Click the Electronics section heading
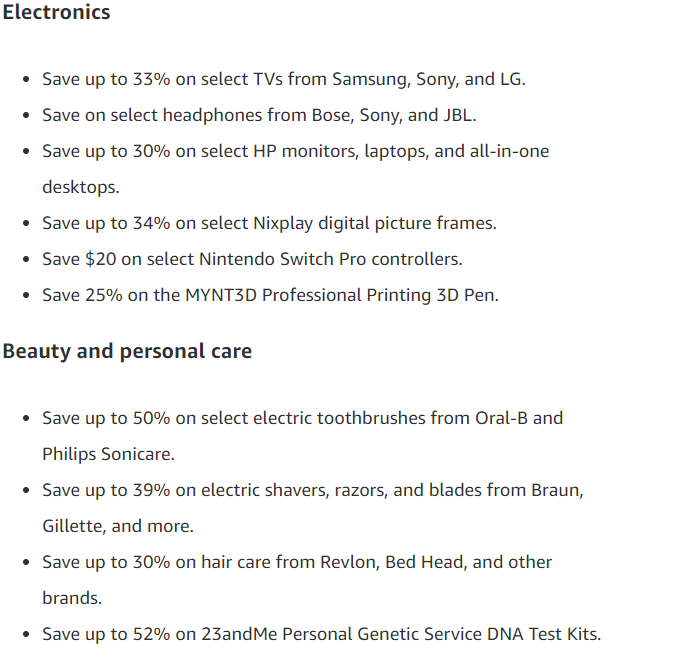The image size is (700, 665). coord(56,12)
